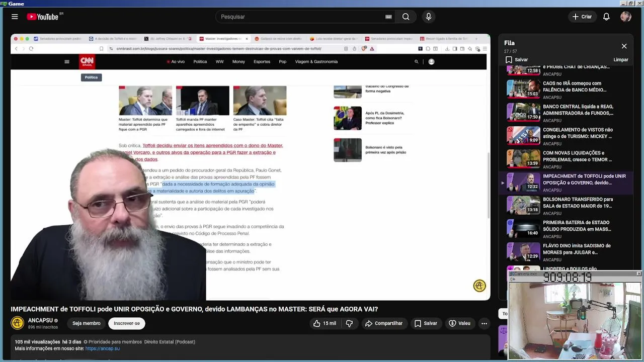Click the search magnifier button
Screen dimensions: 644x362
[406, 17]
